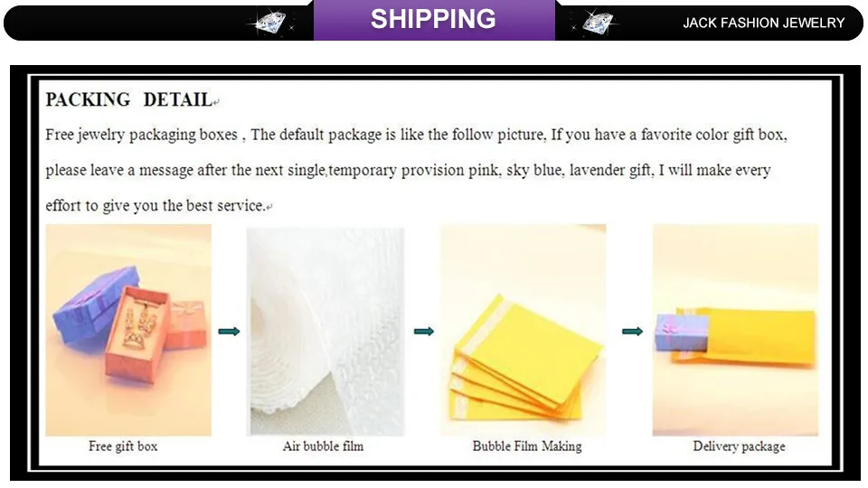Click the "Air bubble film" caption
Image resolution: width=868 pixels, height=488 pixels.
[323, 446]
